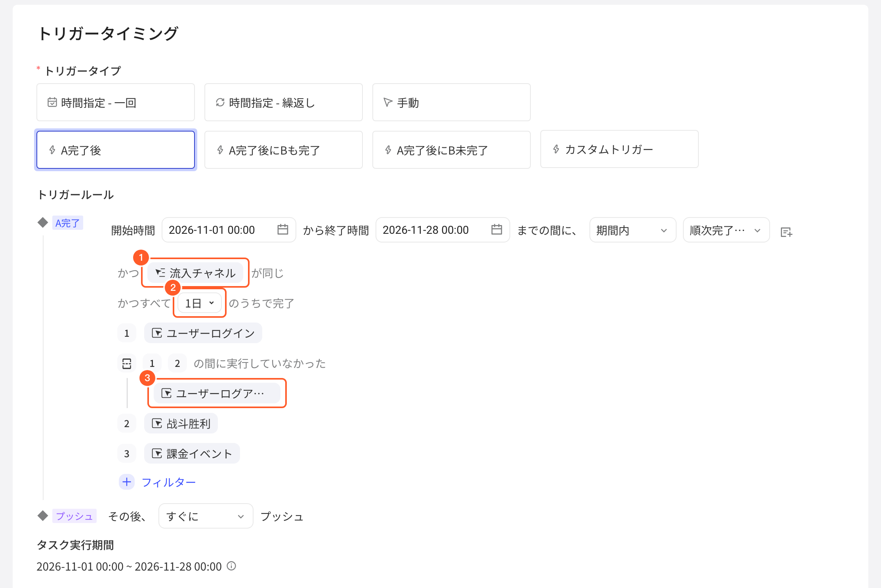Image resolution: width=881 pixels, height=588 pixels.
Task: Click the info icon beside task execution period
Action: (x=231, y=566)
